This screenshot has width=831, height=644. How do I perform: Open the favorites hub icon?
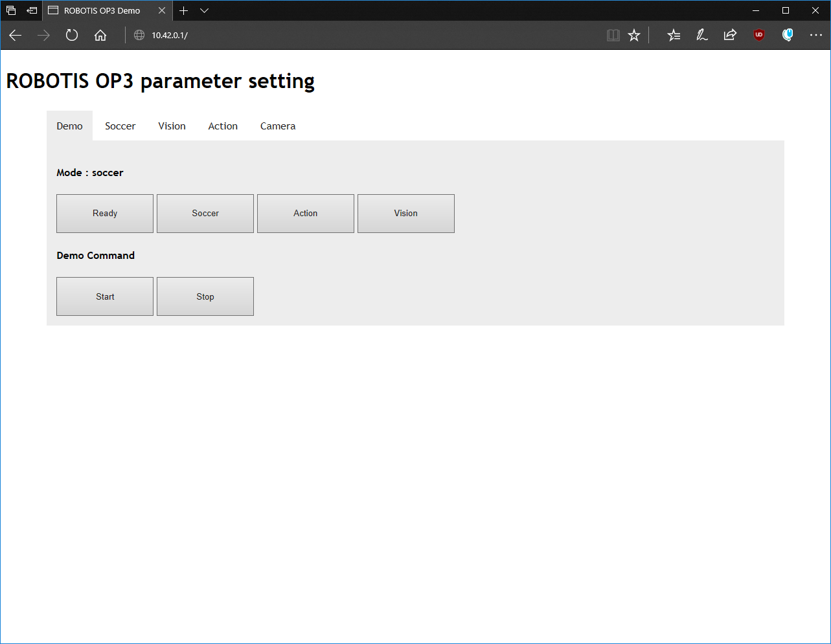(x=674, y=36)
